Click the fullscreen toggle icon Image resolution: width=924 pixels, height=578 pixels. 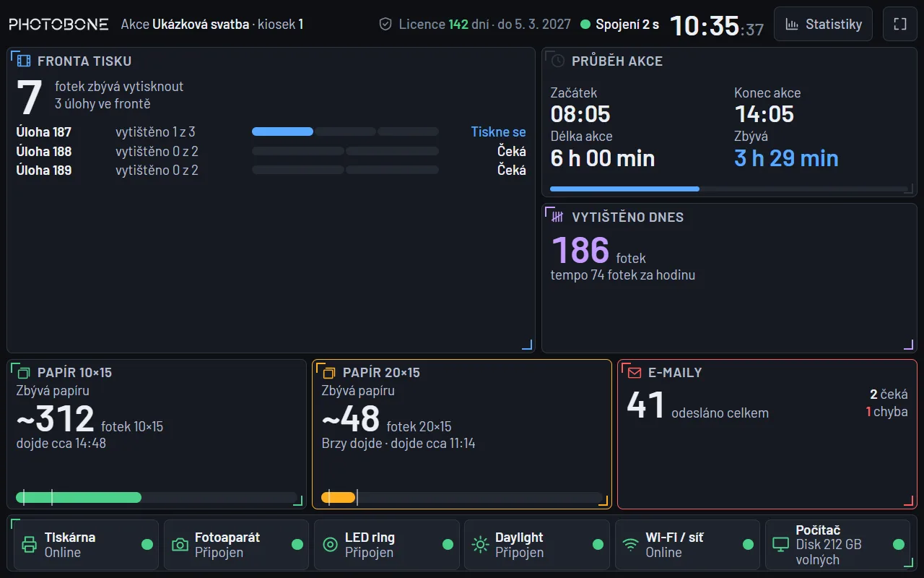point(900,24)
